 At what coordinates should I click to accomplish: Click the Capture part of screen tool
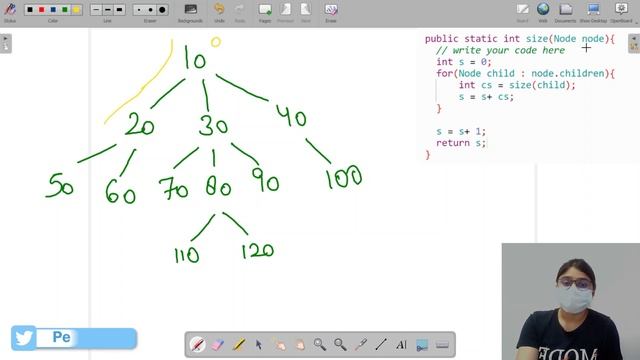coord(422,344)
